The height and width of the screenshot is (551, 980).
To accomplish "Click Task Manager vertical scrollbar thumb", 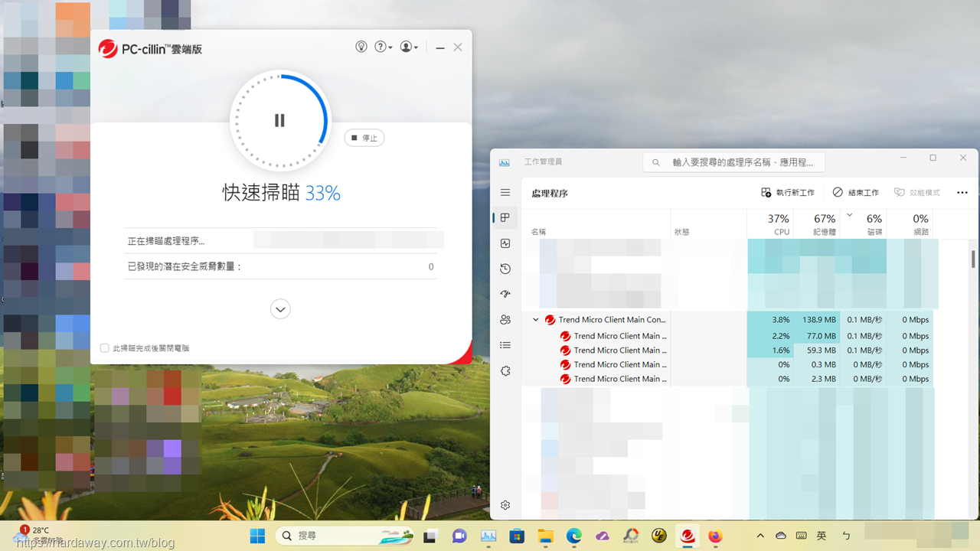I will coord(973,259).
